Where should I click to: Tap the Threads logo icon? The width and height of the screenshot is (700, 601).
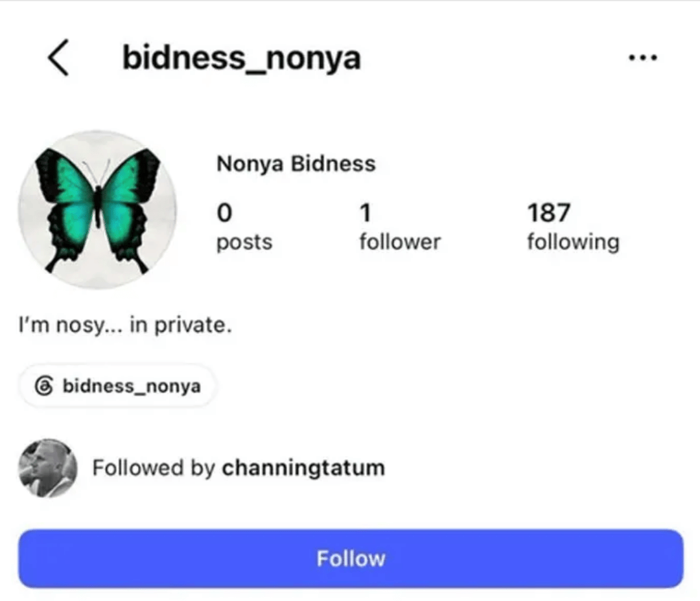pyautogui.click(x=44, y=386)
